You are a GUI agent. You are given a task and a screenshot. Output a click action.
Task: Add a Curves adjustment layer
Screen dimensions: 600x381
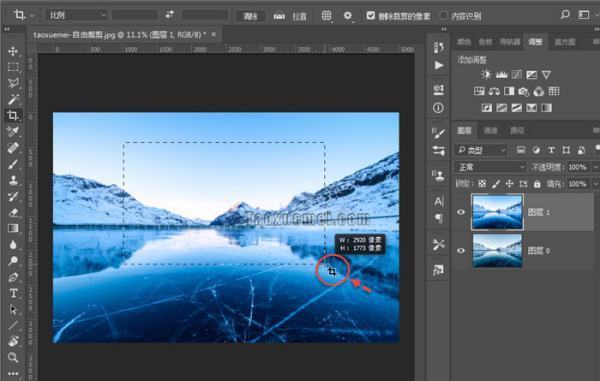click(x=517, y=75)
